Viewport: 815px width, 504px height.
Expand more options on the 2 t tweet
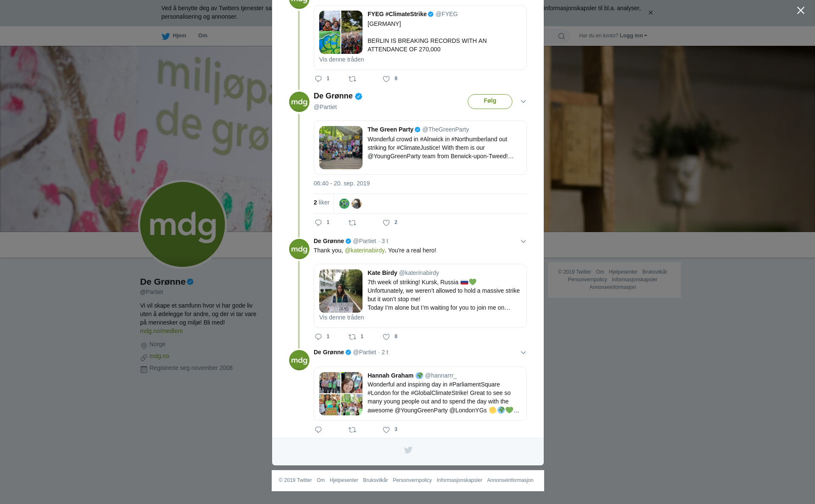523,353
